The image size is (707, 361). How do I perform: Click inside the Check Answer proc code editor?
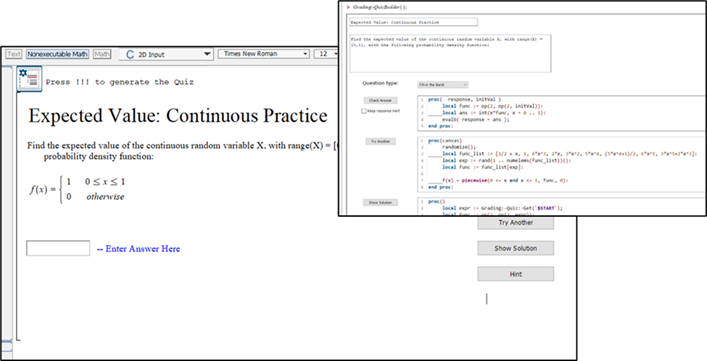coord(561,113)
